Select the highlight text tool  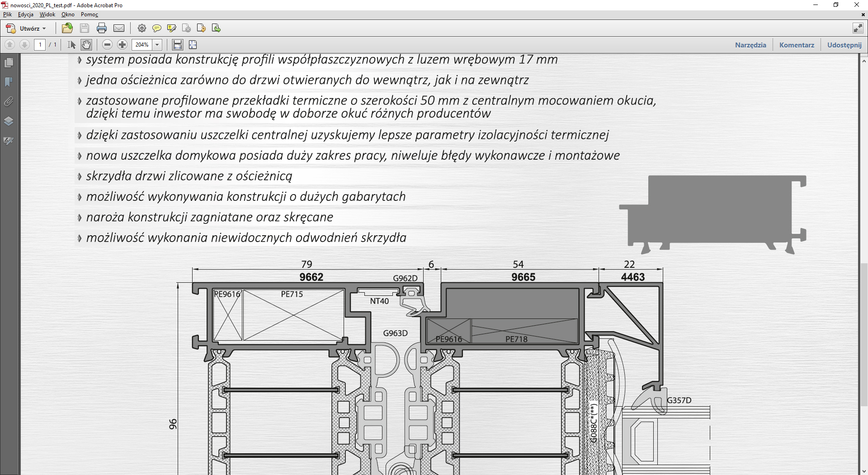171,28
